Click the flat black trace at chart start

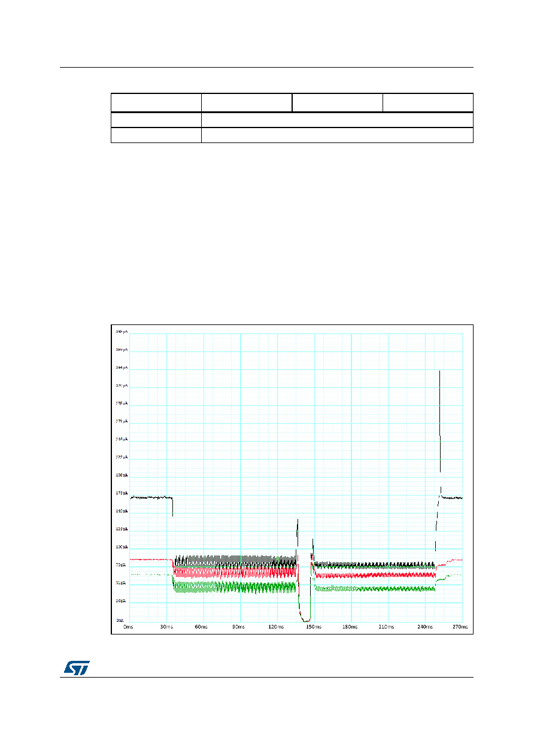[x=151, y=497]
